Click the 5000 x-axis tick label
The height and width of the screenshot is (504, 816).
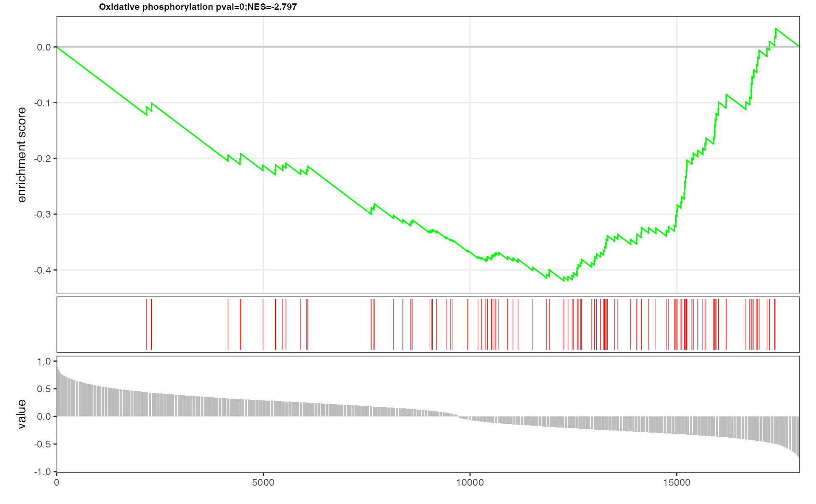tap(263, 483)
